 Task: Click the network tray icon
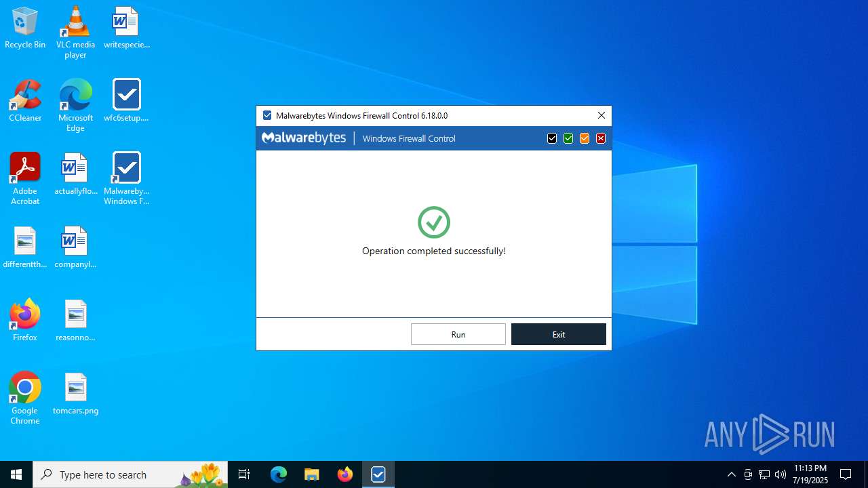click(764, 474)
